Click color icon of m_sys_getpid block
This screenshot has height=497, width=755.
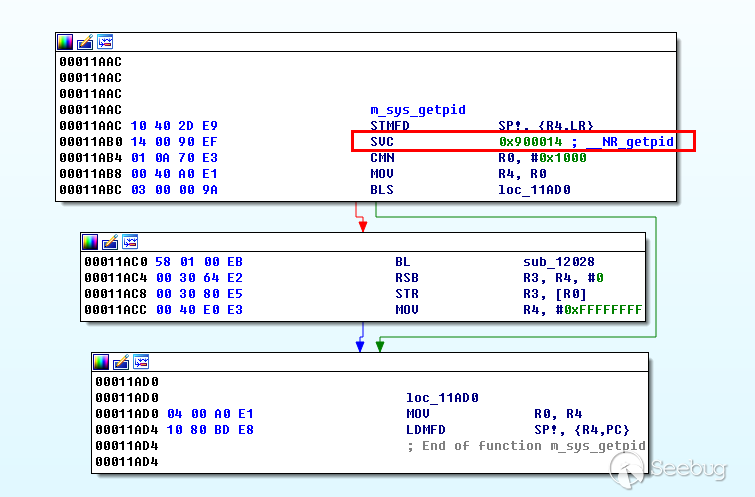coord(65,42)
